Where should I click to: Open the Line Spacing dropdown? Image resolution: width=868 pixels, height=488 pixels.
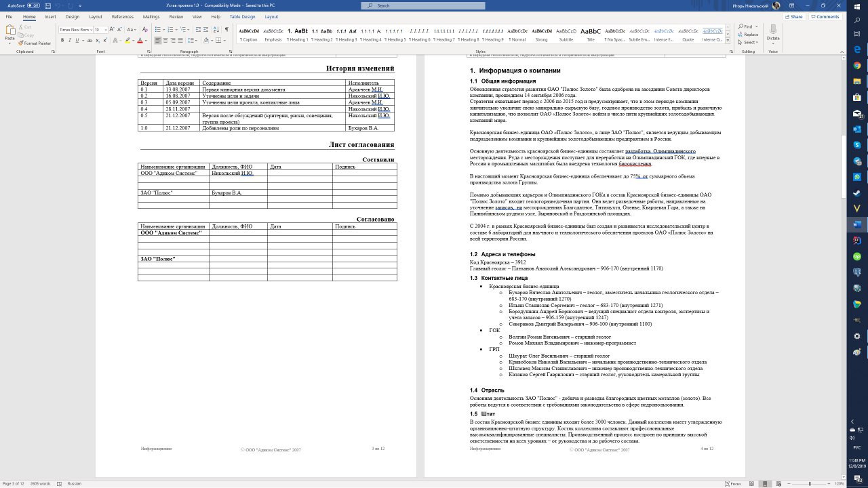pos(196,41)
